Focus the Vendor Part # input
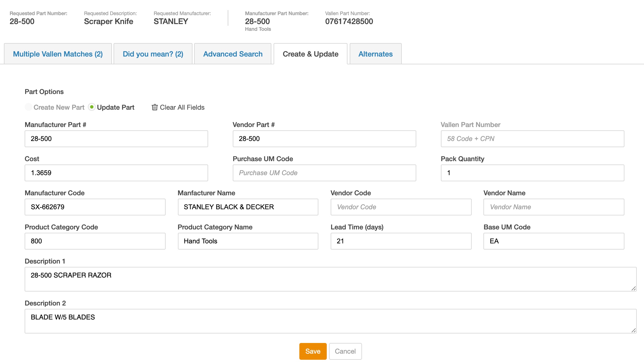 tap(324, 139)
